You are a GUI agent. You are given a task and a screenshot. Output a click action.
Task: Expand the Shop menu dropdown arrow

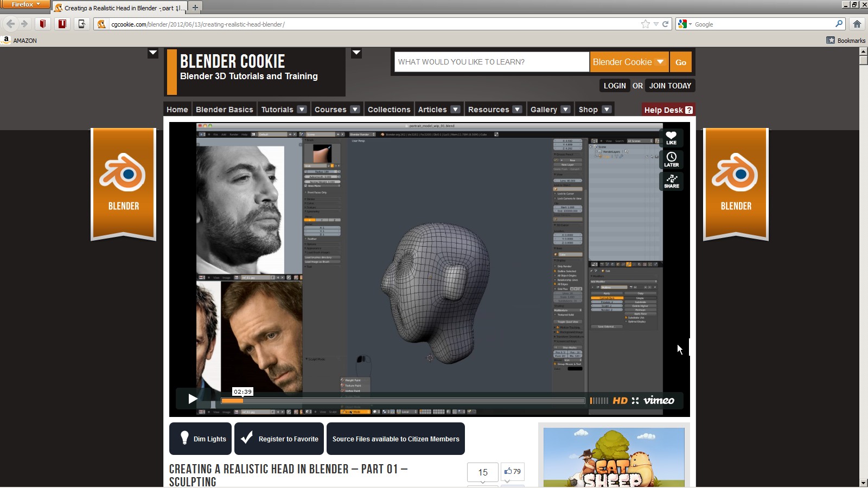607,109
